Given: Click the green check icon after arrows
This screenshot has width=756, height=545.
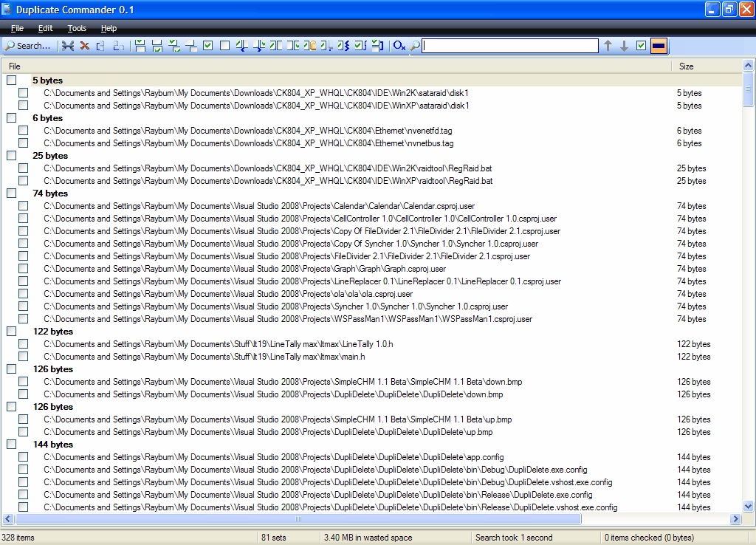Looking at the screenshot, I should (x=641, y=46).
